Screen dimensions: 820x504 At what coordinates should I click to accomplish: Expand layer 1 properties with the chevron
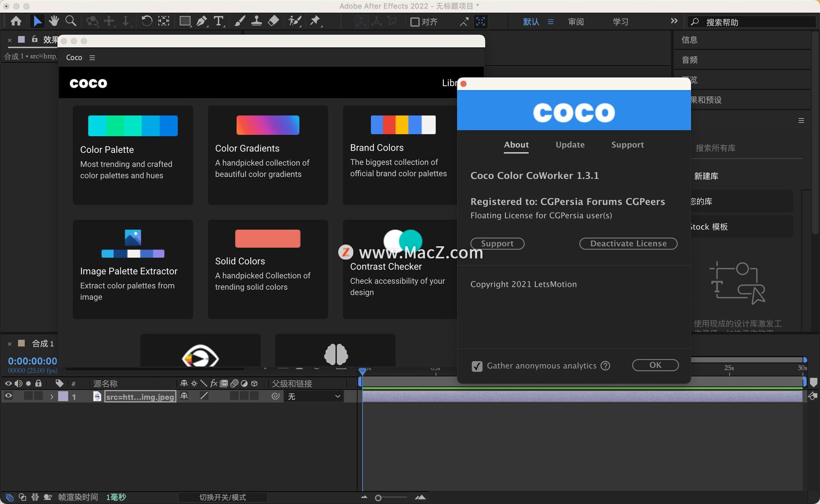(x=52, y=396)
